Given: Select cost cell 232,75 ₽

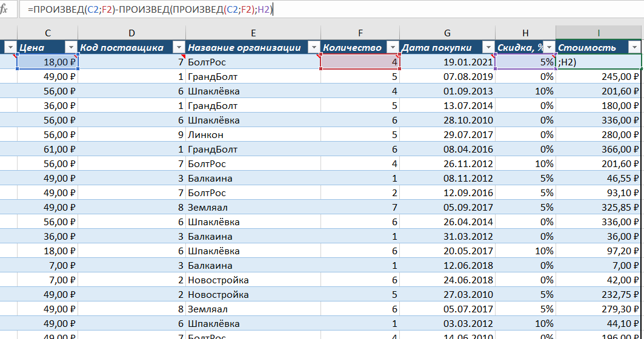Looking at the screenshot, I should [x=599, y=294].
